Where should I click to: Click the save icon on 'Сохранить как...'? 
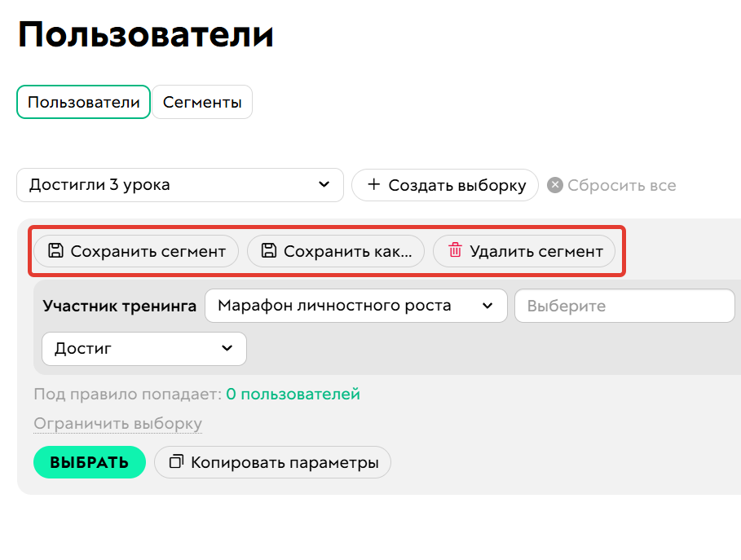tap(269, 252)
